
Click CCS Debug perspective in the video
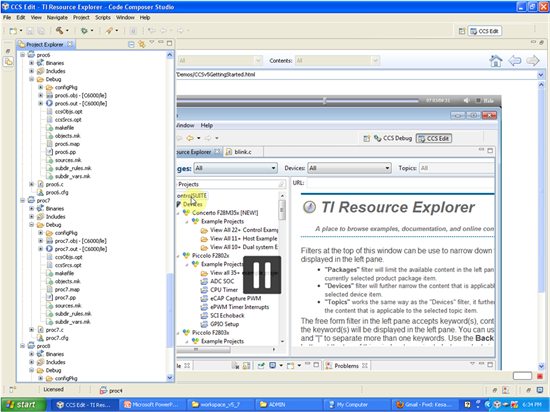393,139
